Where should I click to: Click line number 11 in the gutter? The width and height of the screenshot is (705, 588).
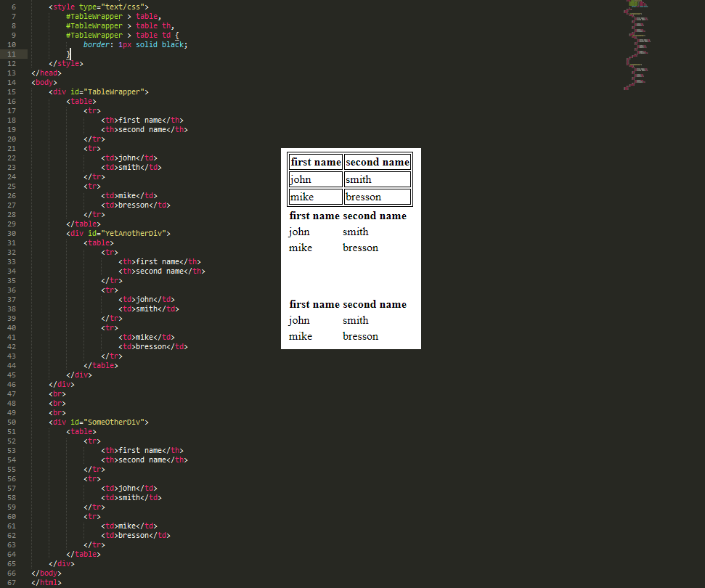click(x=13, y=54)
